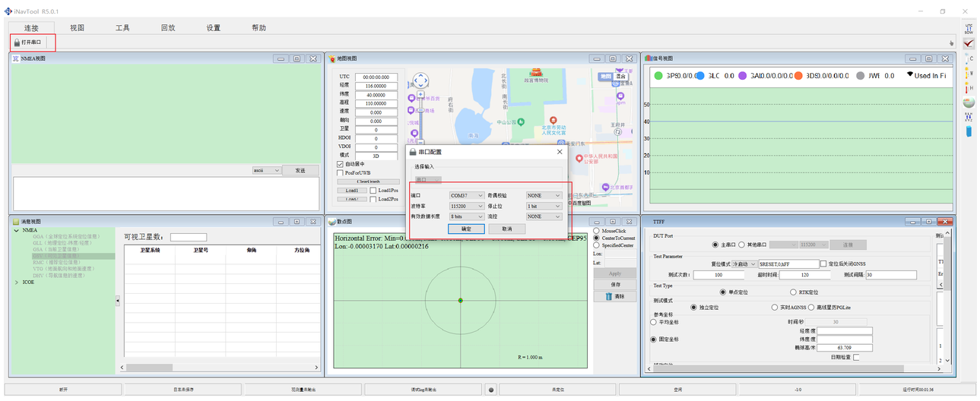Click the 发送 button
Image resolution: width=980 pixels, height=401 pixels.
tap(300, 171)
